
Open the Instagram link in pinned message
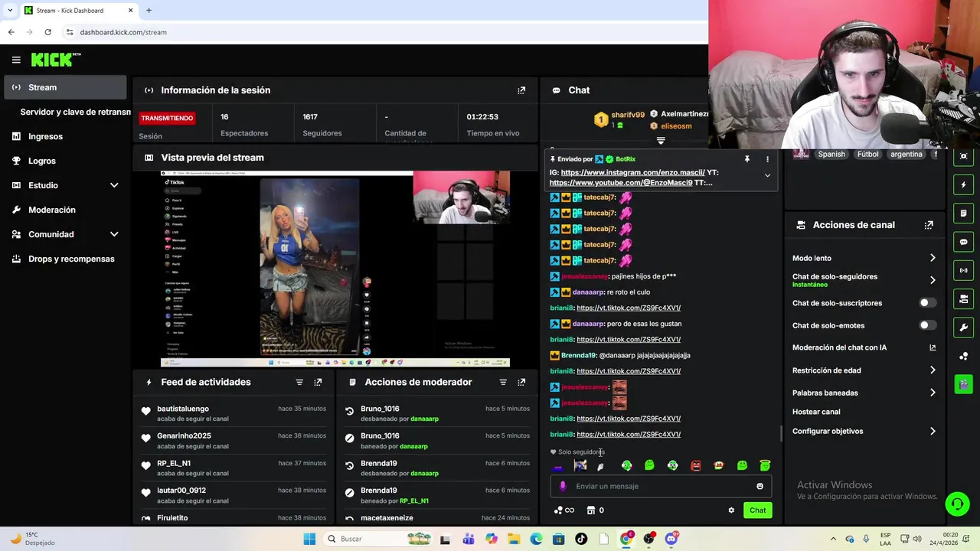coord(632,173)
